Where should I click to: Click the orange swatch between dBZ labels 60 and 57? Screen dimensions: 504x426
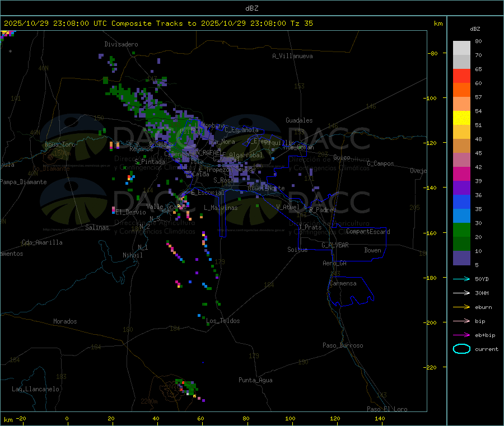pyautogui.click(x=461, y=90)
